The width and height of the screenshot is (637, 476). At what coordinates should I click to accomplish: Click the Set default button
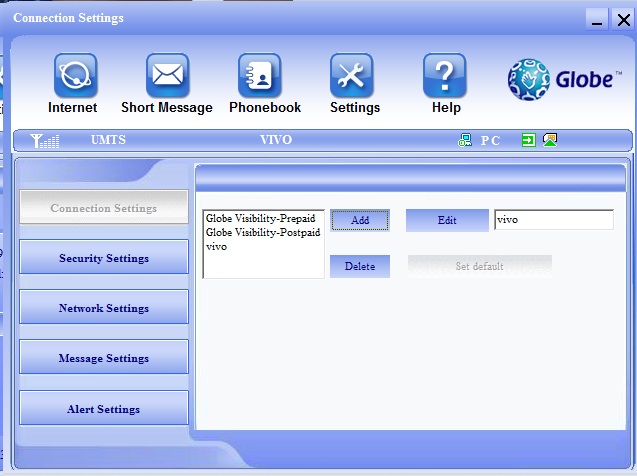pyautogui.click(x=479, y=266)
